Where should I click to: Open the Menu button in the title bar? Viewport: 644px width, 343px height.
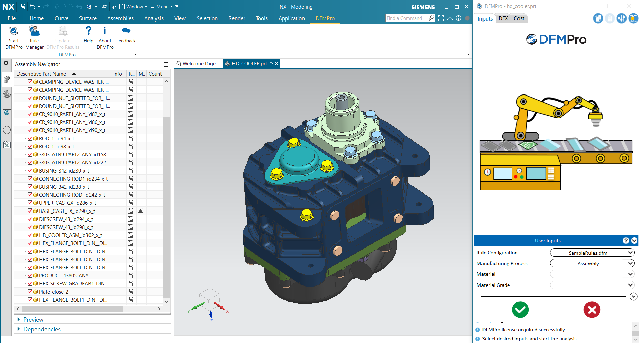[162, 7]
